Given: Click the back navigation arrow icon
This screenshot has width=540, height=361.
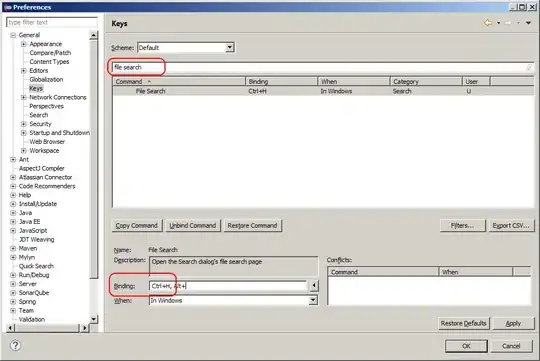Looking at the screenshot, I should pos(488,23).
